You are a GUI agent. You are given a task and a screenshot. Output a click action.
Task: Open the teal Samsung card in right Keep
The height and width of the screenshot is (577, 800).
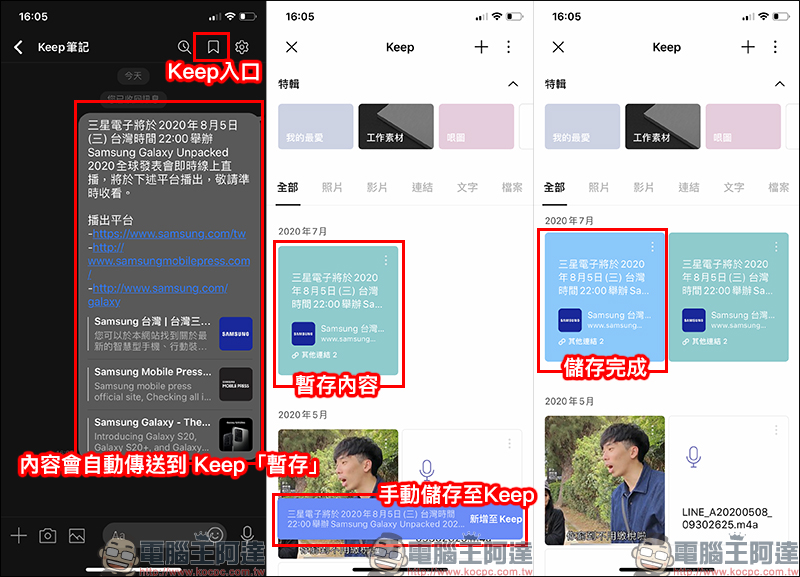(729, 297)
